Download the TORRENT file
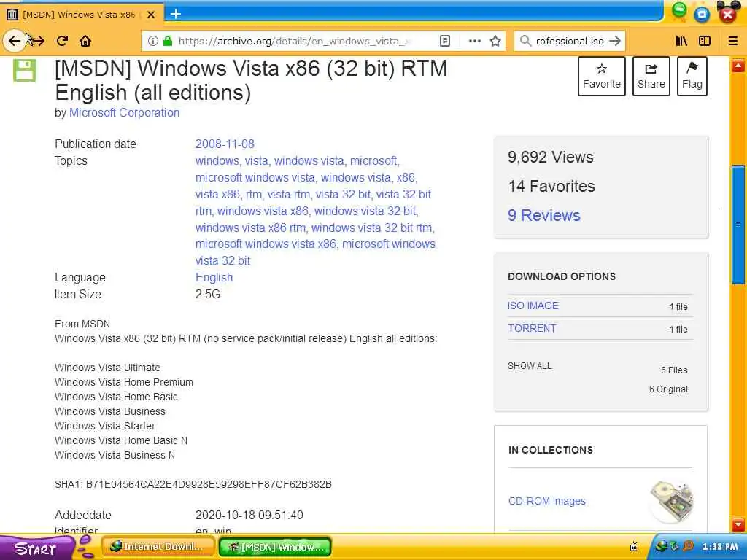 (x=532, y=328)
